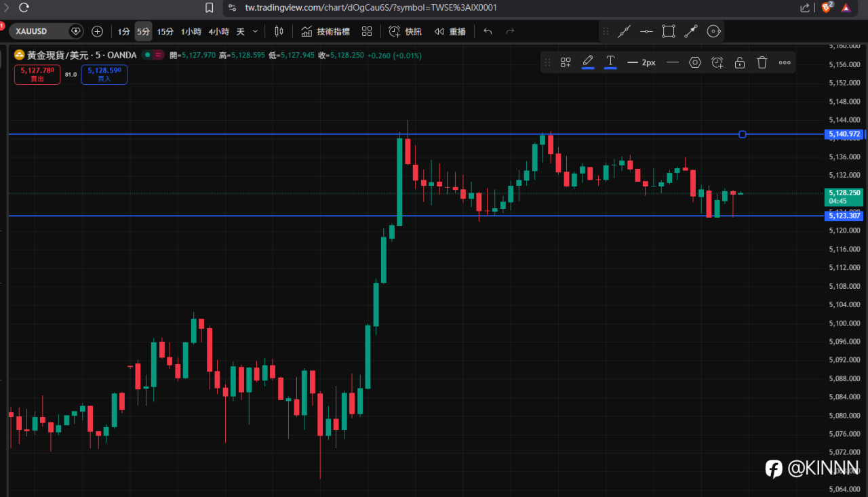Add an alert on the selected line
Image resolution: width=868 pixels, height=497 pixels.
717,62
